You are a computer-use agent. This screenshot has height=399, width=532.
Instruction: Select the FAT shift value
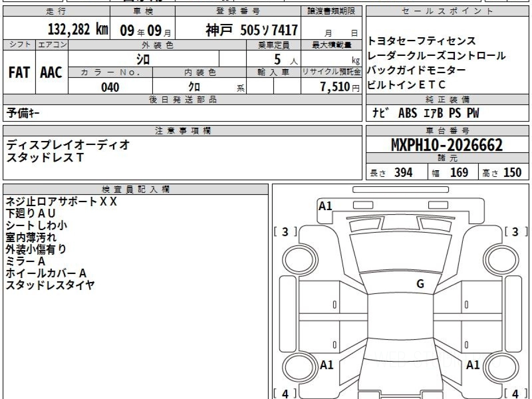pyautogui.click(x=19, y=73)
